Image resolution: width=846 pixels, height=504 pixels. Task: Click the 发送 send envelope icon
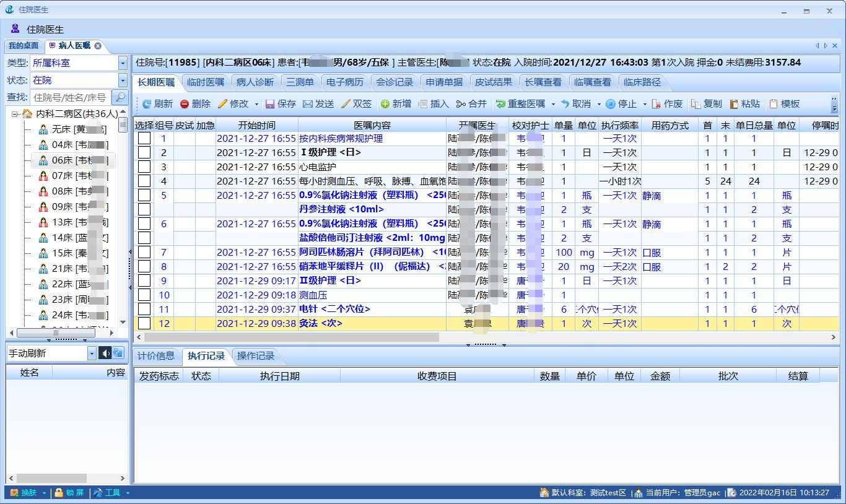pos(308,104)
